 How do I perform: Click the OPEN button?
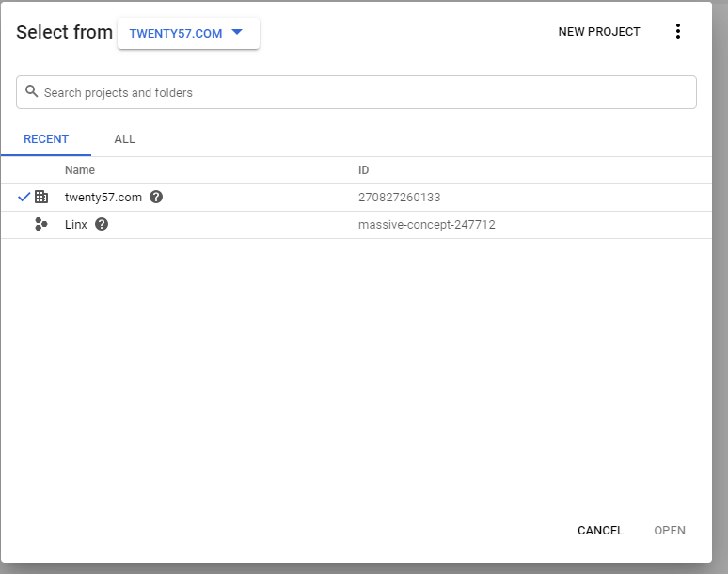[x=670, y=531]
